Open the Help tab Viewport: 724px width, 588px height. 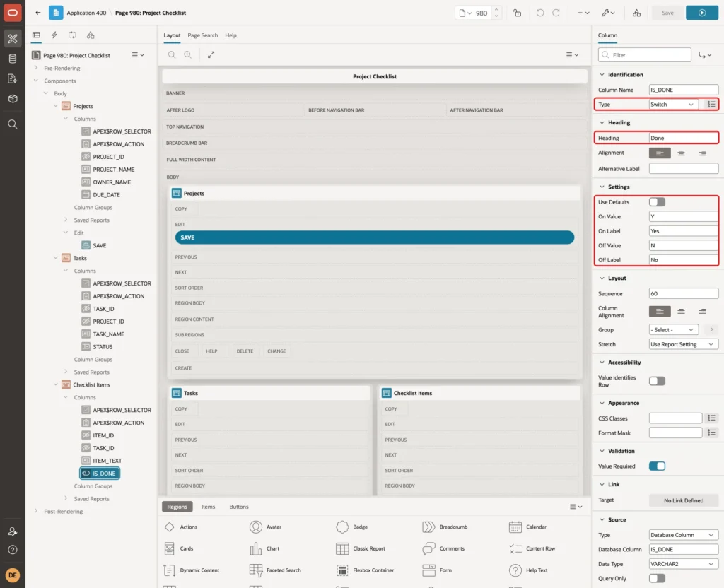click(x=230, y=35)
